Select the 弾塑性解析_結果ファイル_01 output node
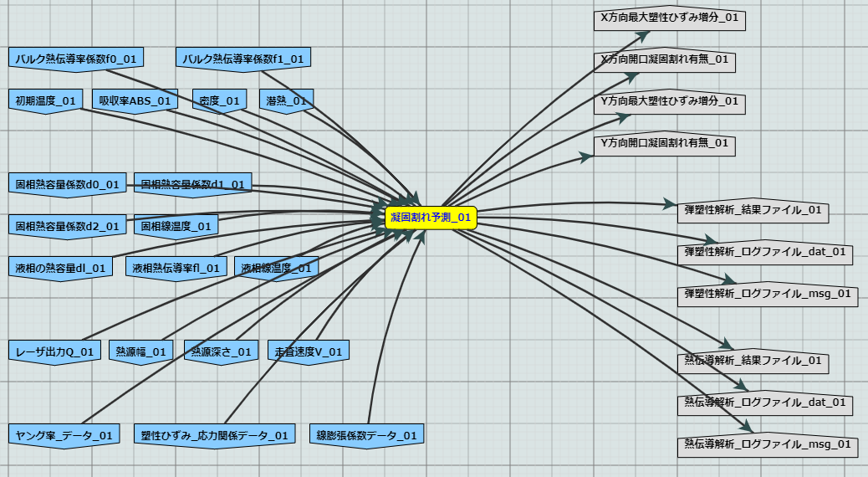This screenshot has height=477, width=868. [x=753, y=211]
